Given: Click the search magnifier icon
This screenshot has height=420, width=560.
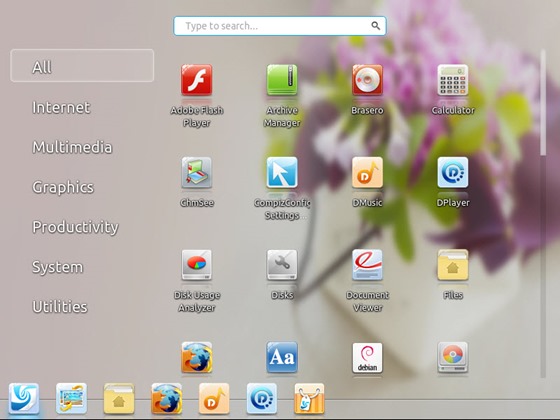Looking at the screenshot, I should 375,26.
